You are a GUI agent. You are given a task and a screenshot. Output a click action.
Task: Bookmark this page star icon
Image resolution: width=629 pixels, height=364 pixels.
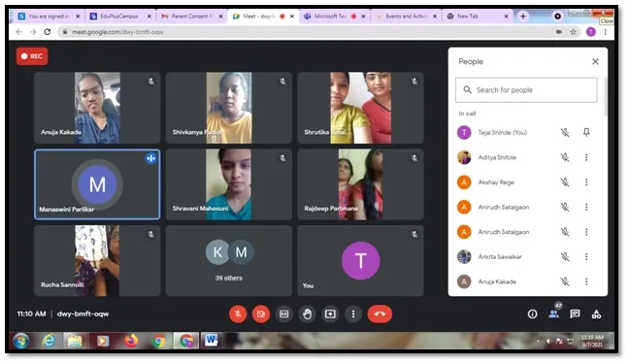click(x=573, y=32)
